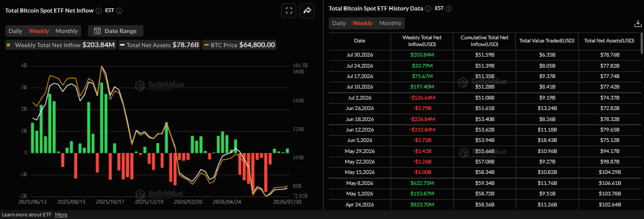Screen dimensions: 644x219
Task: Click the Jul 30,2026 date cell
Action: (360, 54)
